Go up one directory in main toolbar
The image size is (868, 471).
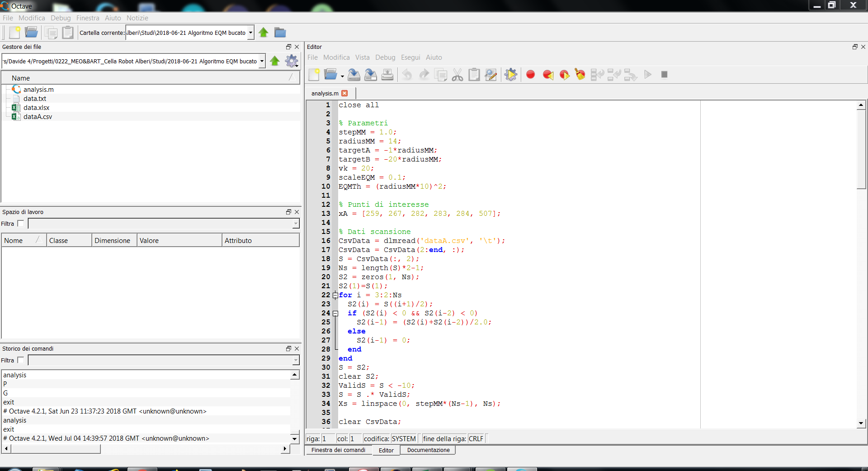pos(264,33)
